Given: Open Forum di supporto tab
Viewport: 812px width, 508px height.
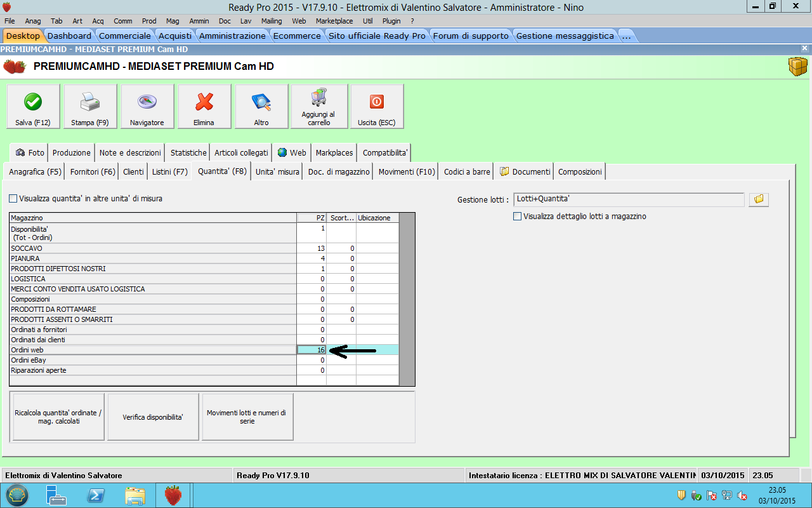Looking at the screenshot, I should click(x=471, y=36).
